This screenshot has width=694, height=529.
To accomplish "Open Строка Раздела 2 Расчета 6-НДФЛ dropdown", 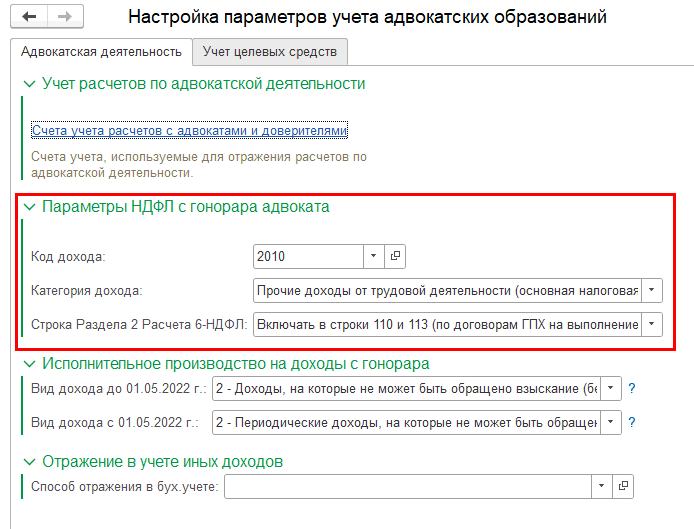I will [652, 323].
